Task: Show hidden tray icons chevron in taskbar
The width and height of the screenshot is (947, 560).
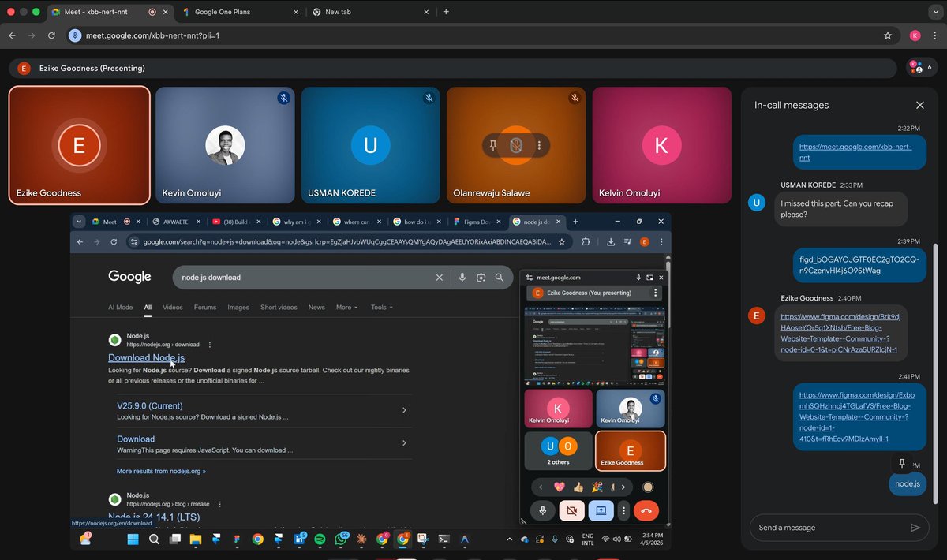Action: [x=510, y=539]
